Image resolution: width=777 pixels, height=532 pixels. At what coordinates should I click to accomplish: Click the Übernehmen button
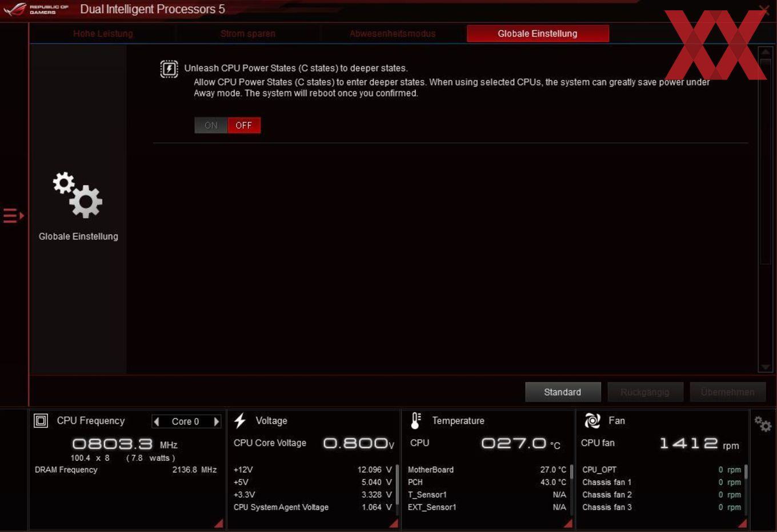coord(728,392)
